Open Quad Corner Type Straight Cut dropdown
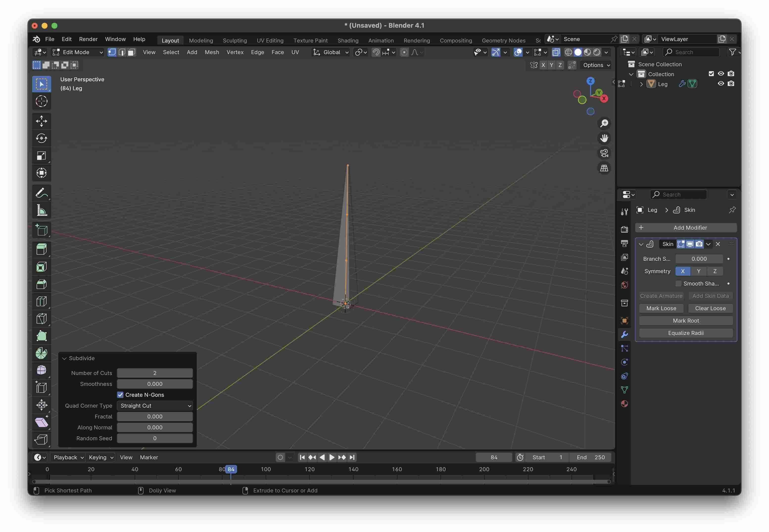 pyautogui.click(x=155, y=406)
